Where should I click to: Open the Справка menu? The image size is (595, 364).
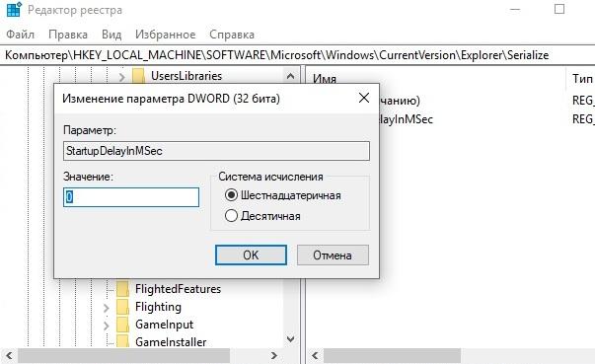tap(232, 35)
